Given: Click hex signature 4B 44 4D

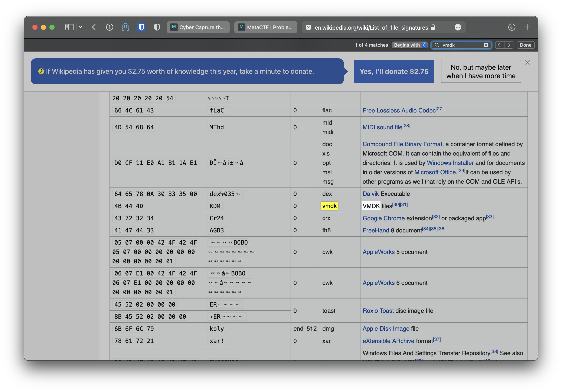Looking at the screenshot, I should [x=129, y=206].
